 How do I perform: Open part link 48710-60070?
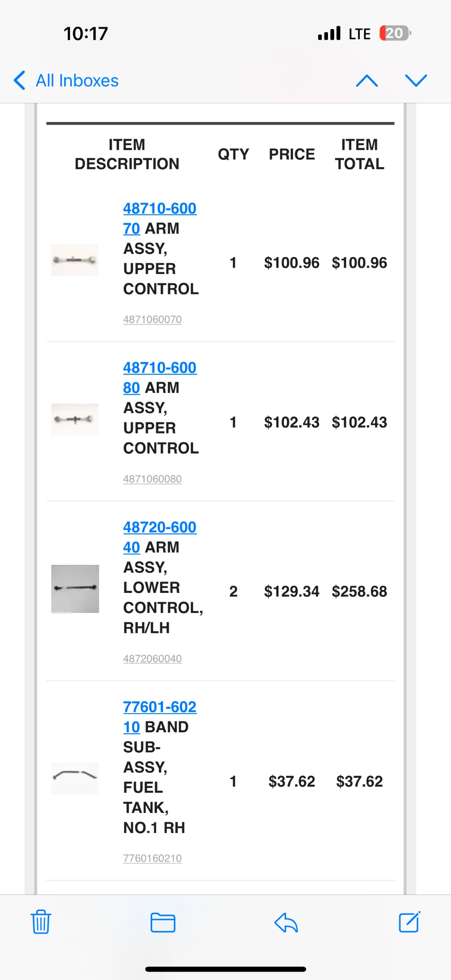[159, 208]
